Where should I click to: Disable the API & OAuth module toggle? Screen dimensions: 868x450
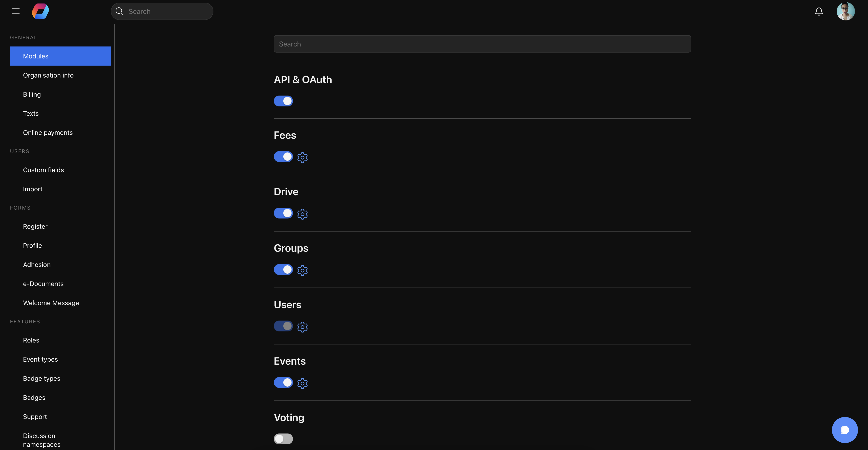click(283, 101)
